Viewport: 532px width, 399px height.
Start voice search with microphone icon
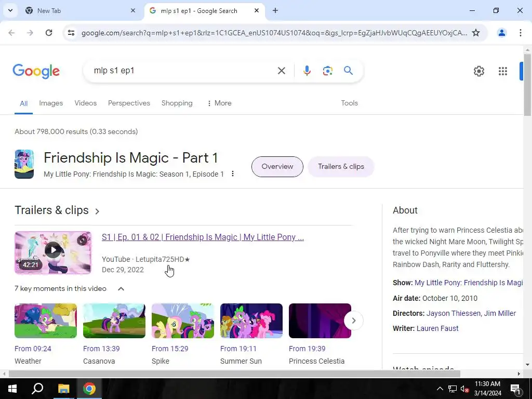point(307,71)
